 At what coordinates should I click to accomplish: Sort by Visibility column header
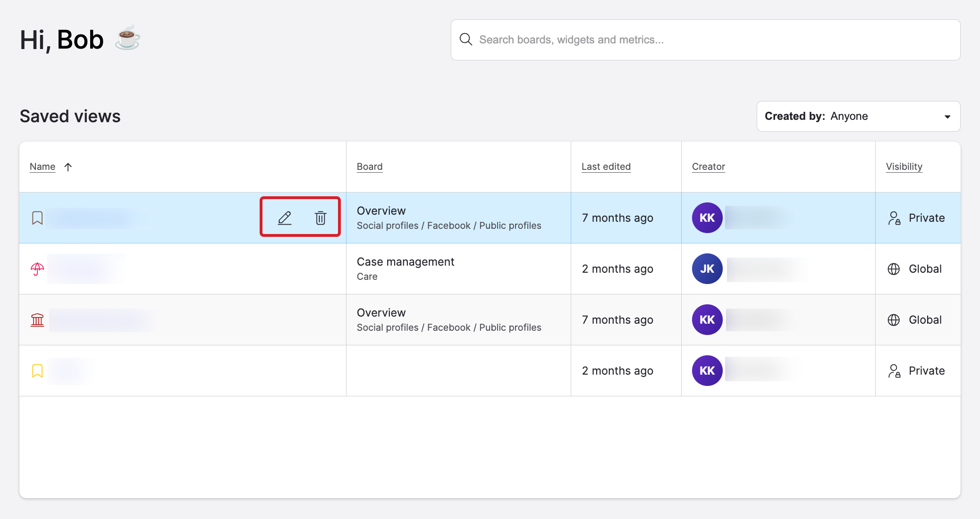904,167
